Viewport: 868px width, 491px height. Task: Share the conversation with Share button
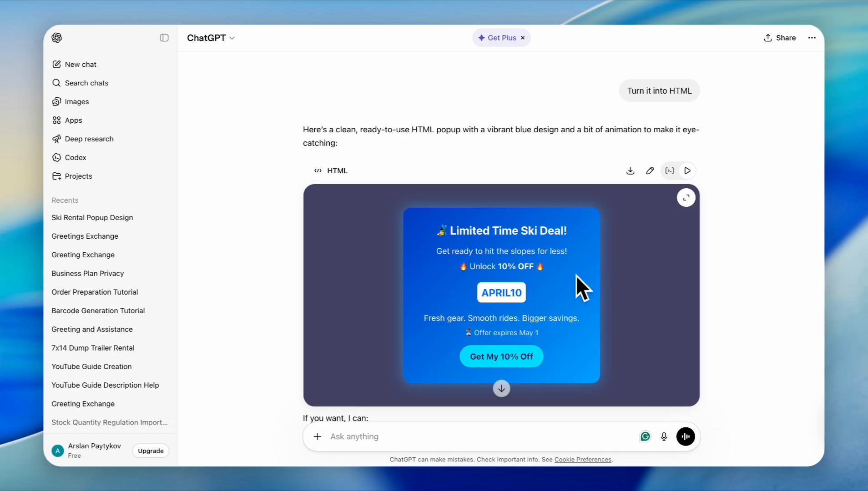780,38
